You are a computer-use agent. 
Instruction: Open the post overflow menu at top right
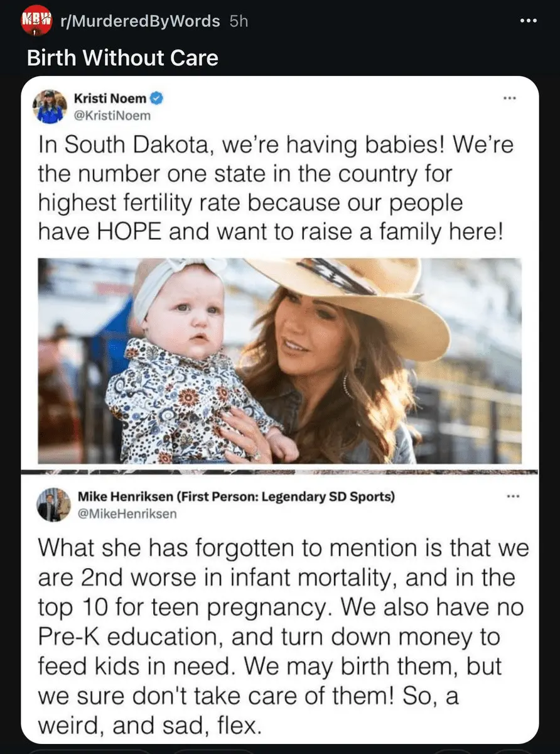529,21
